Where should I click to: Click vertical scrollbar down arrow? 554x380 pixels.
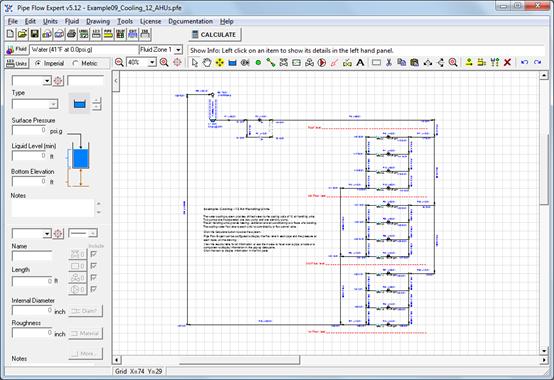pos(544,351)
